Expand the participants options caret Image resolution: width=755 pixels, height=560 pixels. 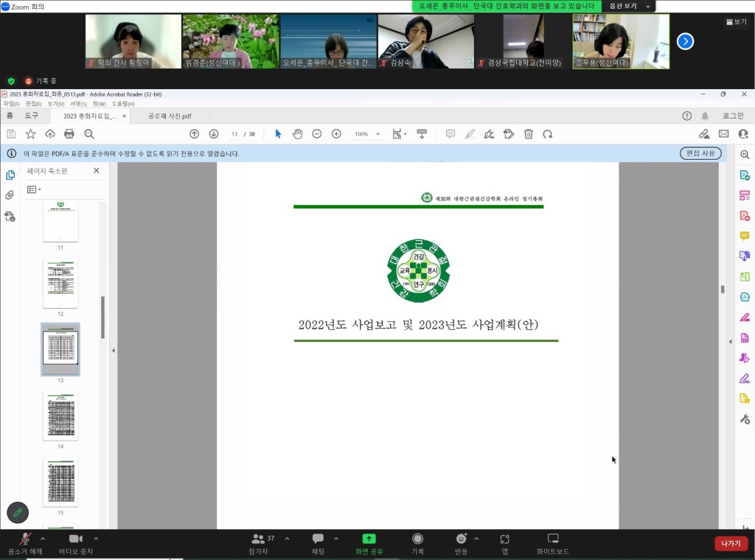pyautogui.click(x=288, y=539)
